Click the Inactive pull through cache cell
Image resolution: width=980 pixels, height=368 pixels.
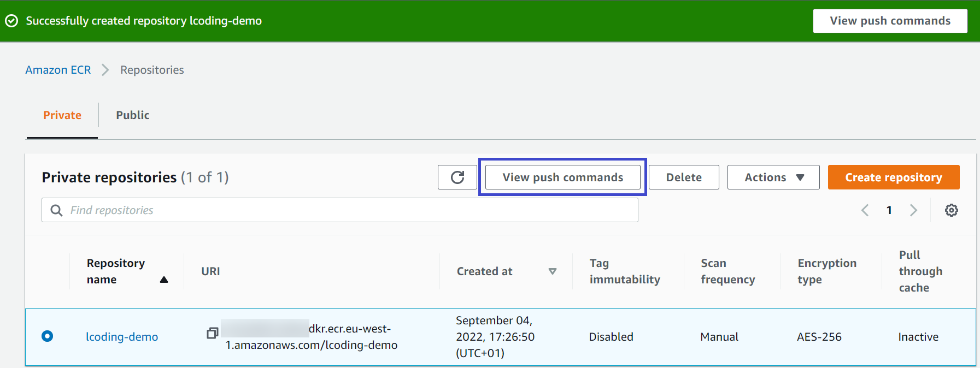coord(918,337)
